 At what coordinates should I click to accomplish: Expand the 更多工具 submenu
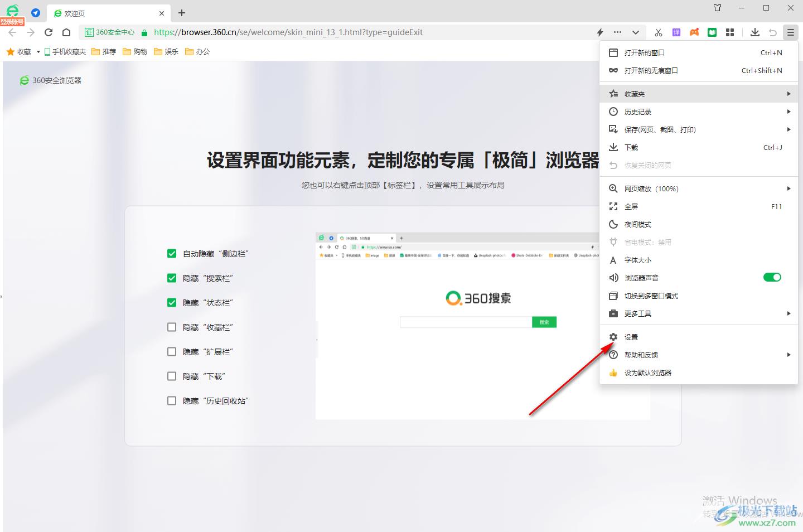click(x=699, y=313)
